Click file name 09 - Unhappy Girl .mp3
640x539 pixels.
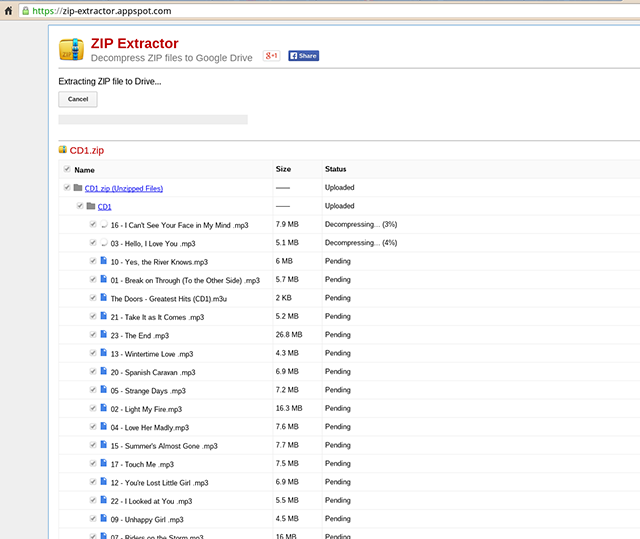coord(147,519)
